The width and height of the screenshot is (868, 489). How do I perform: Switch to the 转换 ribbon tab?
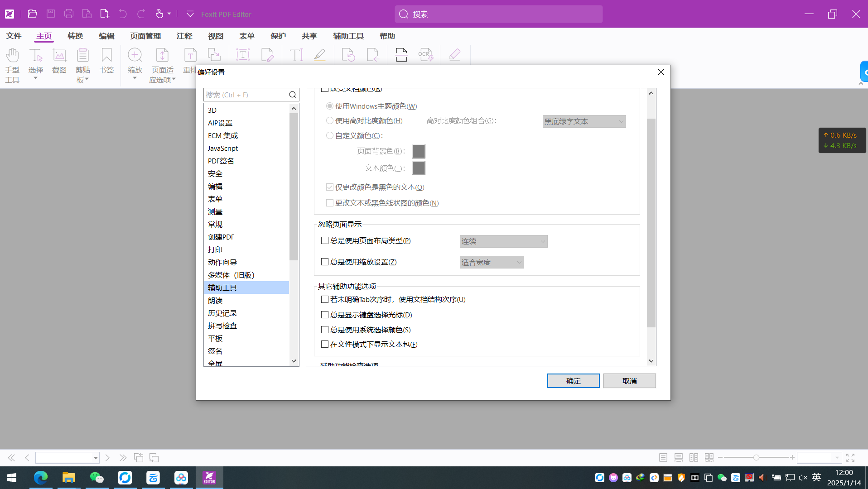coord(75,36)
